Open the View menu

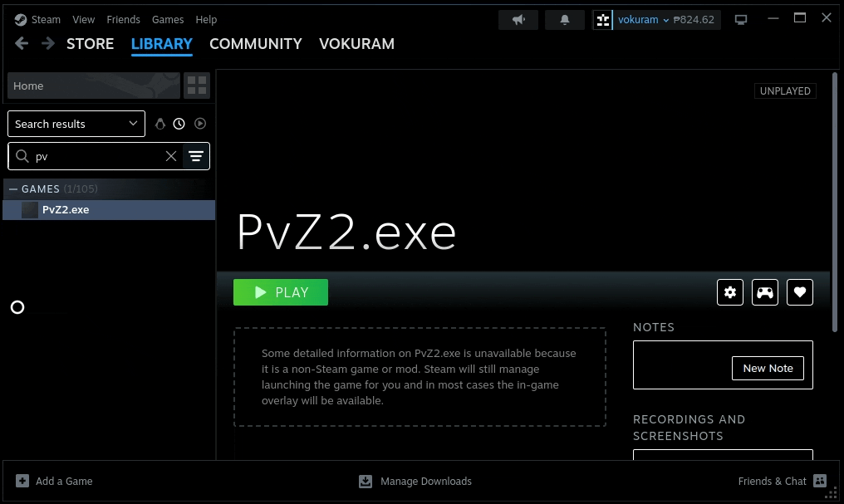[x=83, y=20]
